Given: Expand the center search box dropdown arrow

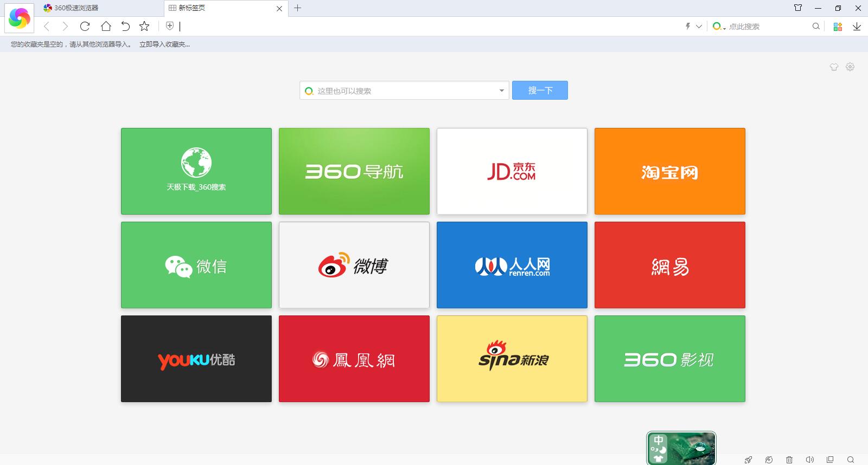Looking at the screenshot, I should coord(501,91).
